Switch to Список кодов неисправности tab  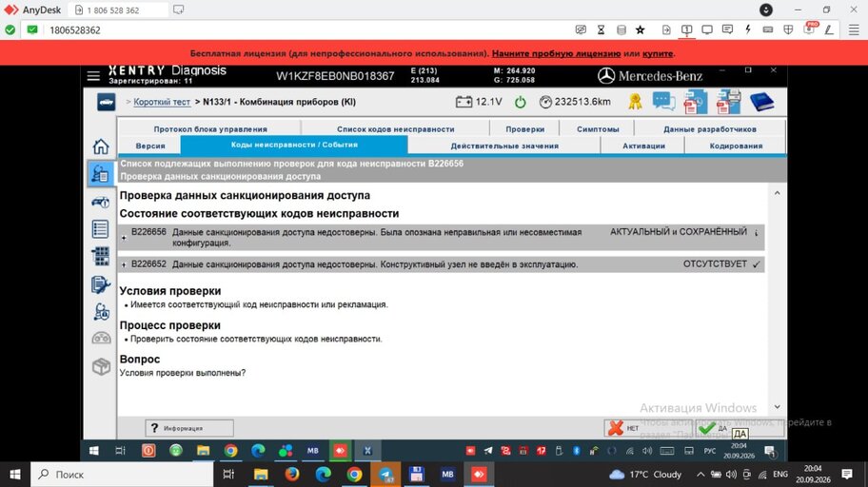pos(395,128)
